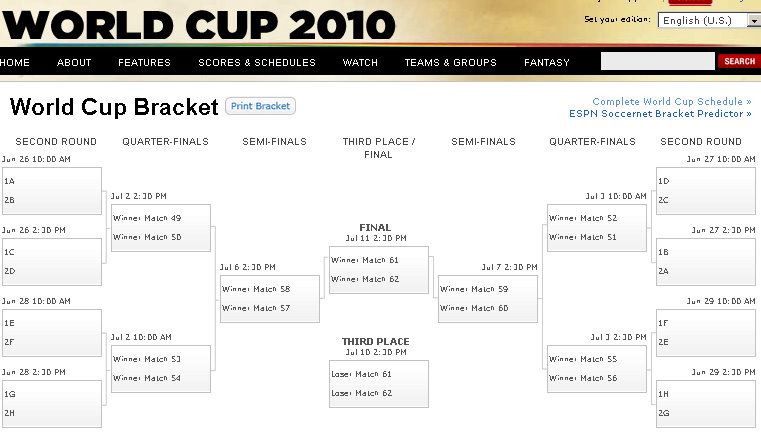Select the 1A vs 2B second round match box
The width and height of the screenshot is (761, 436).
52,191
